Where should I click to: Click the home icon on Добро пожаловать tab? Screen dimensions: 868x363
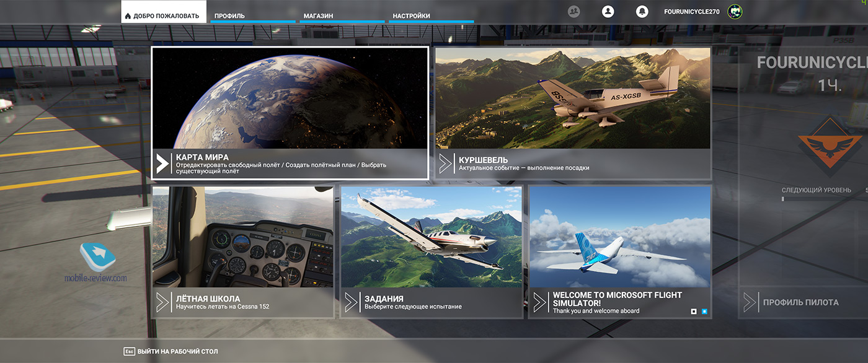[128, 16]
